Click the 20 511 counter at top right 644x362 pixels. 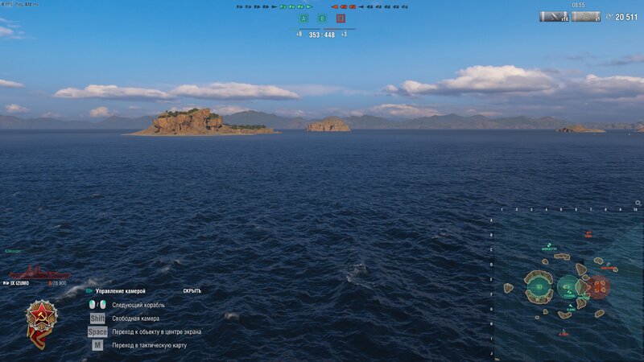click(x=626, y=17)
